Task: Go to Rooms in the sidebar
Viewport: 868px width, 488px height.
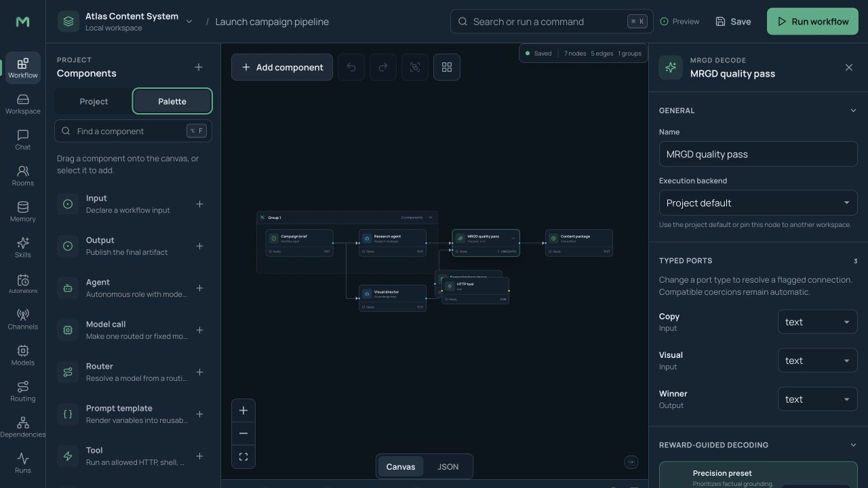Action: [23, 176]
